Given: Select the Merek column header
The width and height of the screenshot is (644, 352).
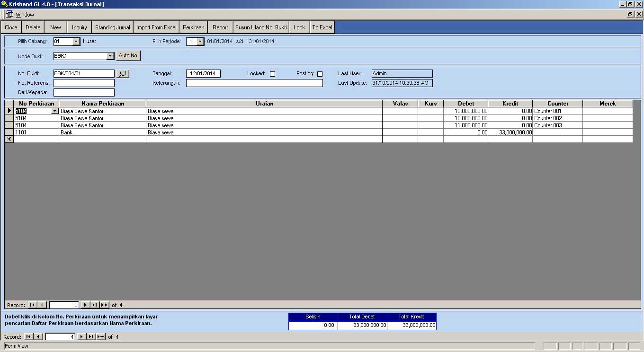Looking at the screenshot, I should tap(608, 104).
